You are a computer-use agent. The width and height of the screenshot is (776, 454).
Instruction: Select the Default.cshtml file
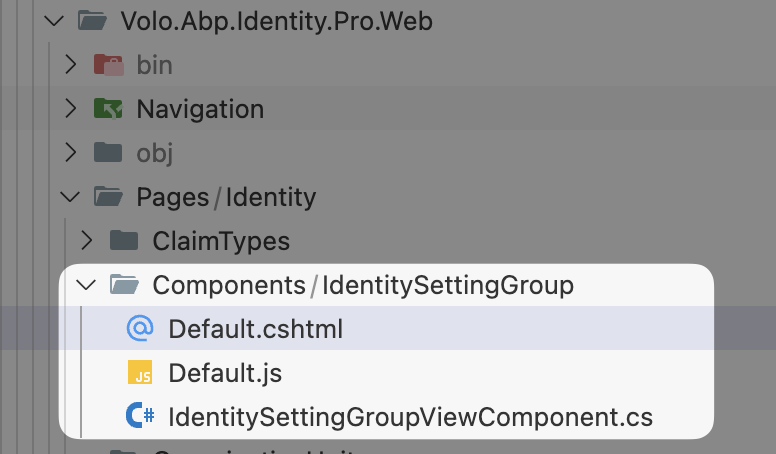pos(255,329)
